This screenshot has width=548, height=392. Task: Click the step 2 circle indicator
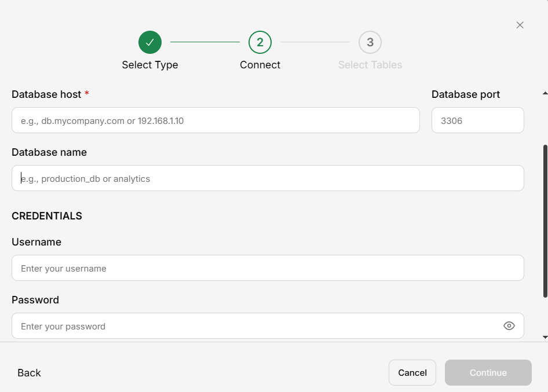[x=260, y=42]
